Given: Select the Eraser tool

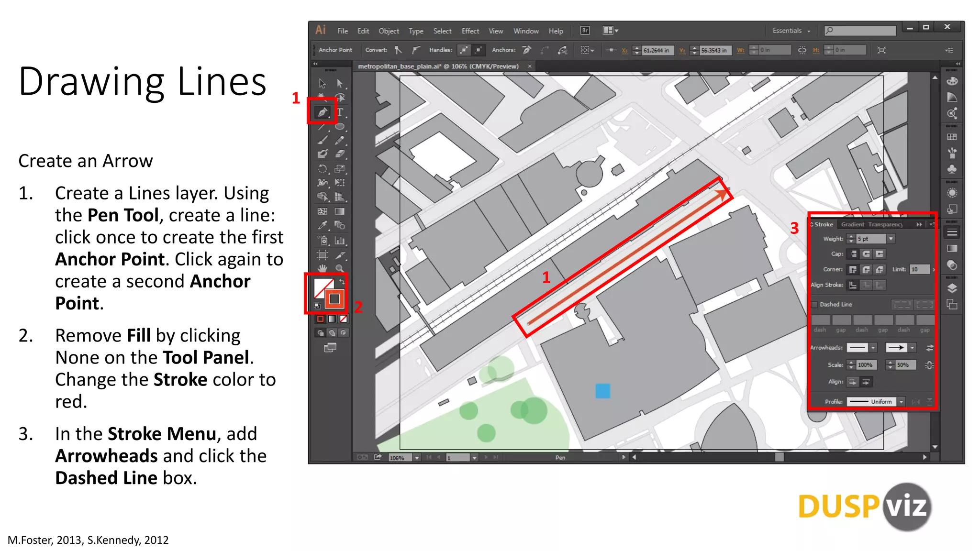Looking at the screenshot, I should [340, 154].
